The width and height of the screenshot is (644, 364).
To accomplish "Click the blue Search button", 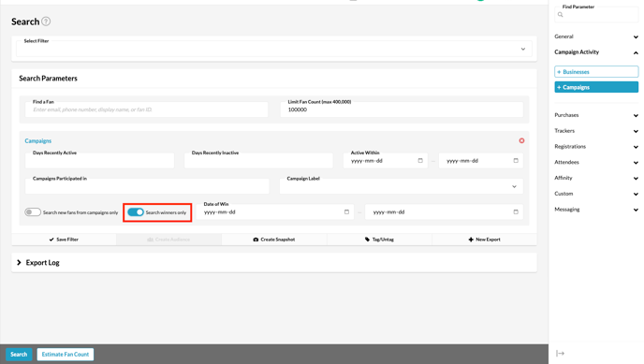I will pos(19,354).
